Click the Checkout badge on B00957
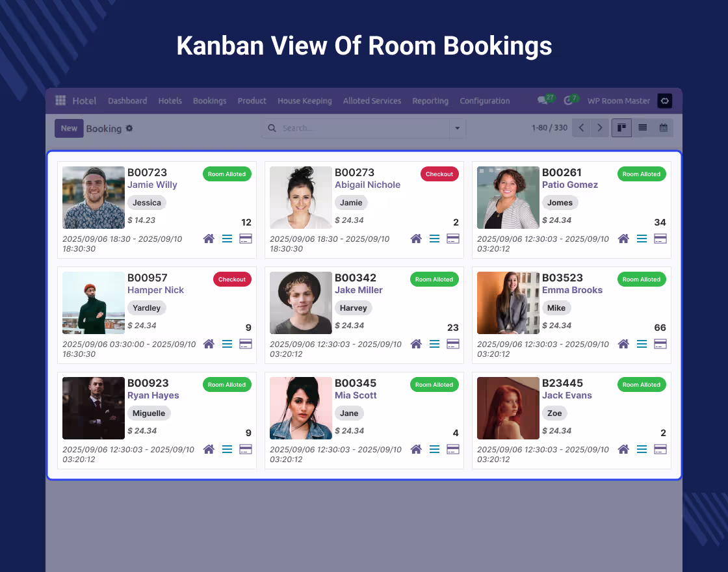Viewport: 728px width, 572px height. (x=232, y=279)
